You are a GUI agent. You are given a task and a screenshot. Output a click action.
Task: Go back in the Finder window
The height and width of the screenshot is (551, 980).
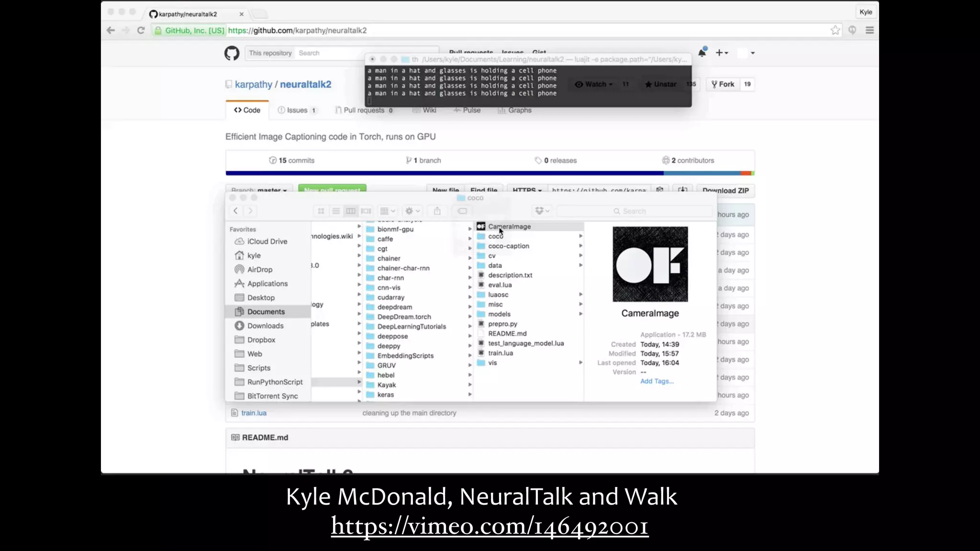tap(235, 210)
